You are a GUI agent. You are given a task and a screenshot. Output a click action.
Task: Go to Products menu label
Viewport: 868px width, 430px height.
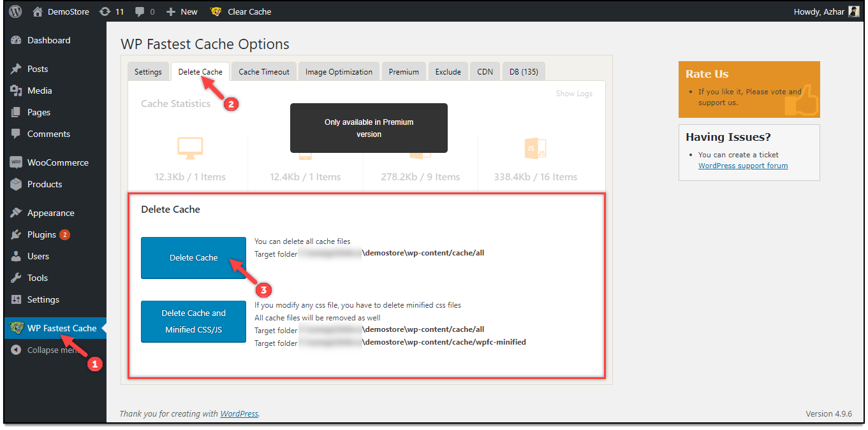(x=45, y=184)
